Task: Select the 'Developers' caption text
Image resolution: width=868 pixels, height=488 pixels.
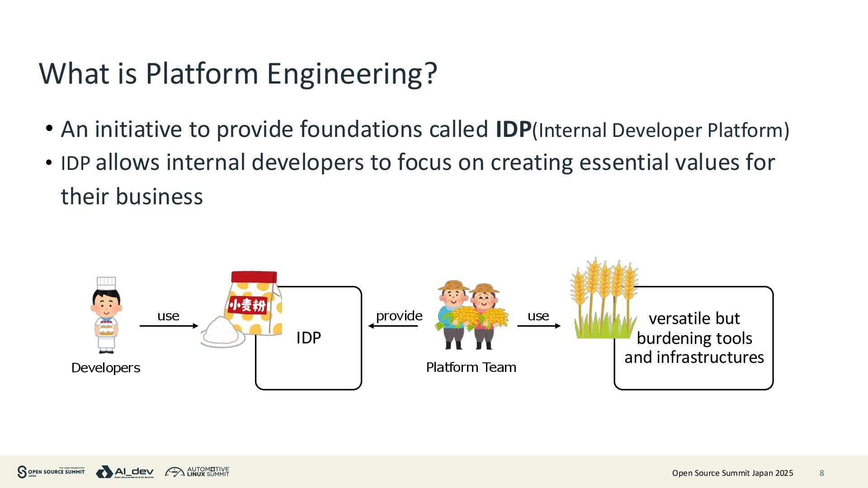Action: tap(106, 368)
